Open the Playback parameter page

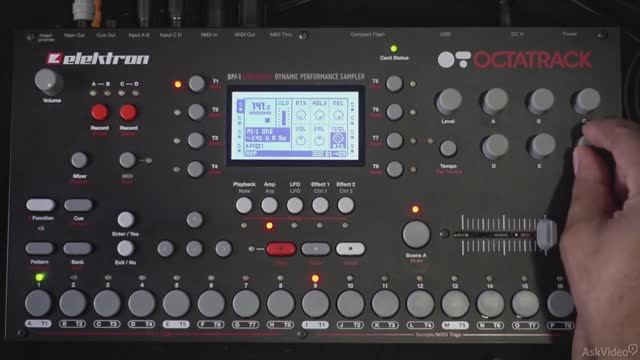pos(244,205)
